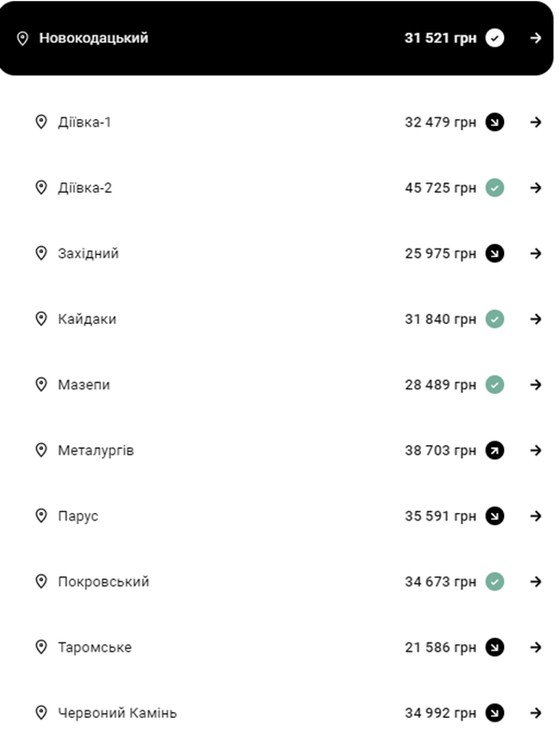
Task: Click down-trend arrow badge next to Діївка-1 price
Action: pos(495,122)
